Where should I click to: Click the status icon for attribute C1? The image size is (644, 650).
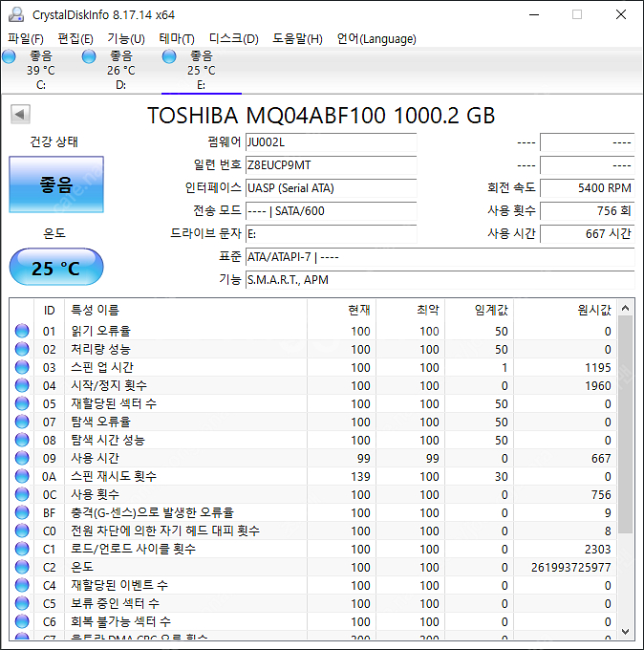point(22,549)
